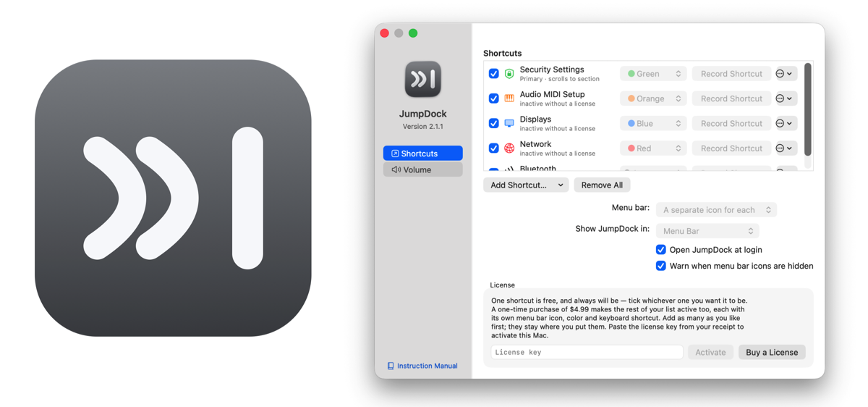Click the large JumpDock logo on the left
The width and height of the screenshot is (868, 407).
[173, 198]
